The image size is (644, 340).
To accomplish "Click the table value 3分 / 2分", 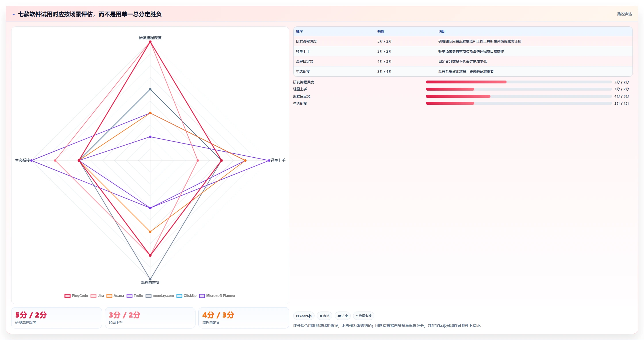I will point(384,51).
